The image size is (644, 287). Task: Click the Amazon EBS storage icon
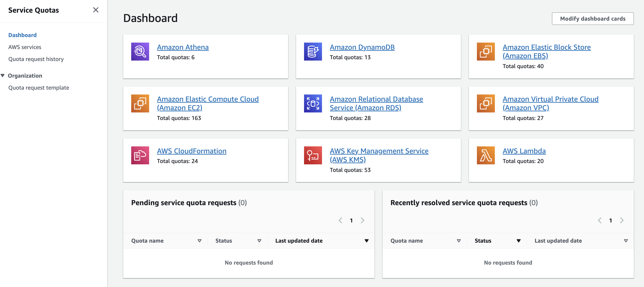[x=486, y=51]
